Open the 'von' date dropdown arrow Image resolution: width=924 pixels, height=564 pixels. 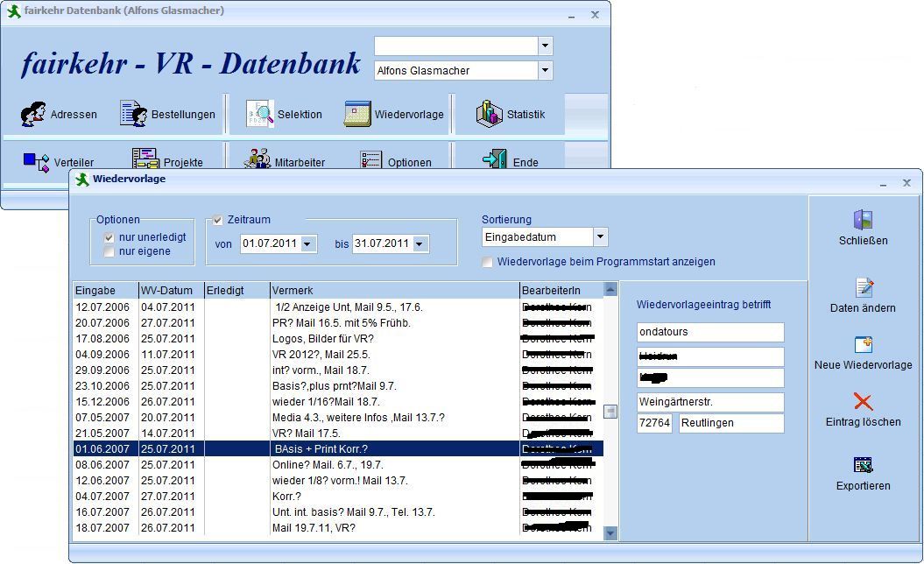[x=307, y=243]
